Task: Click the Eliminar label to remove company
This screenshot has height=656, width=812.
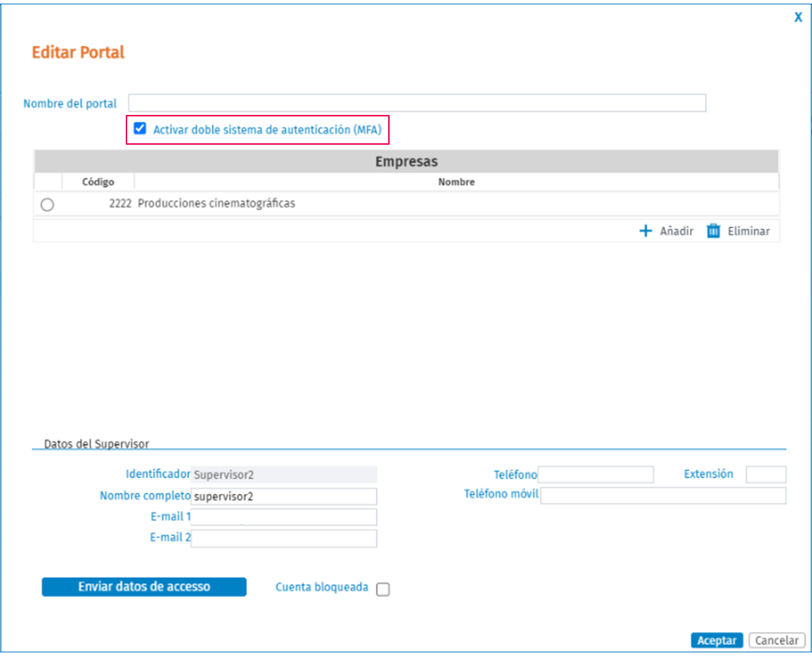Action: 748,231
